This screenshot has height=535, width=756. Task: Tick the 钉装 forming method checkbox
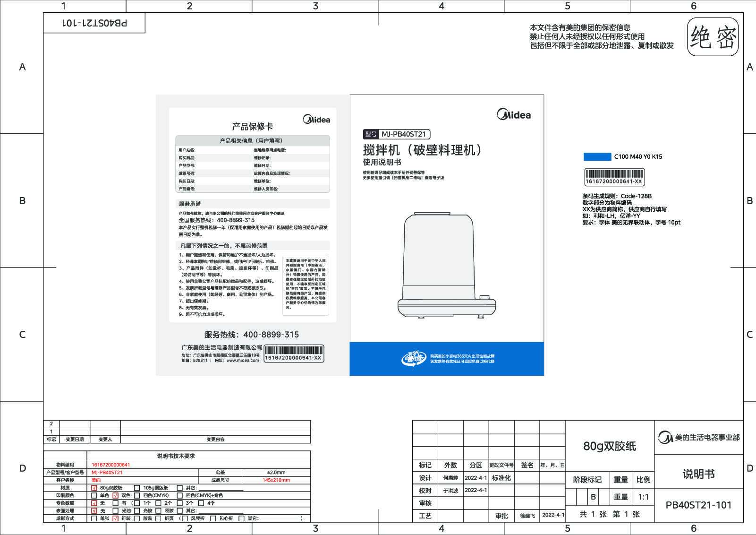click(x=115, y=518)
